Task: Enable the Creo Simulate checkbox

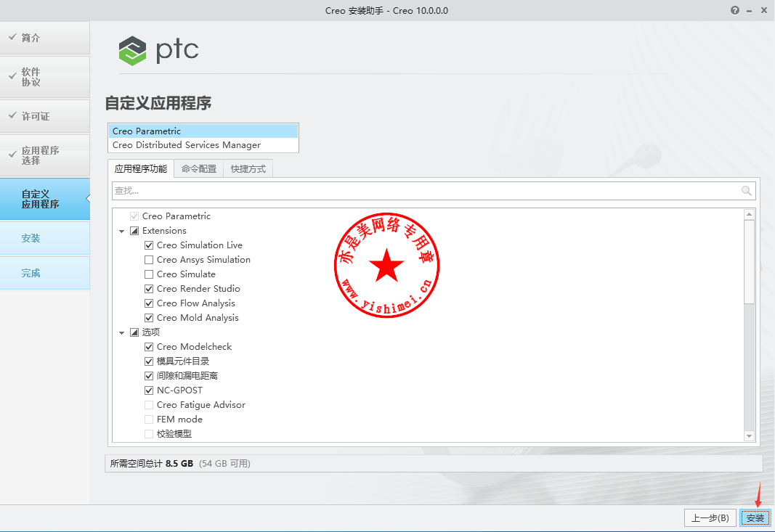Action: point(149,274)
